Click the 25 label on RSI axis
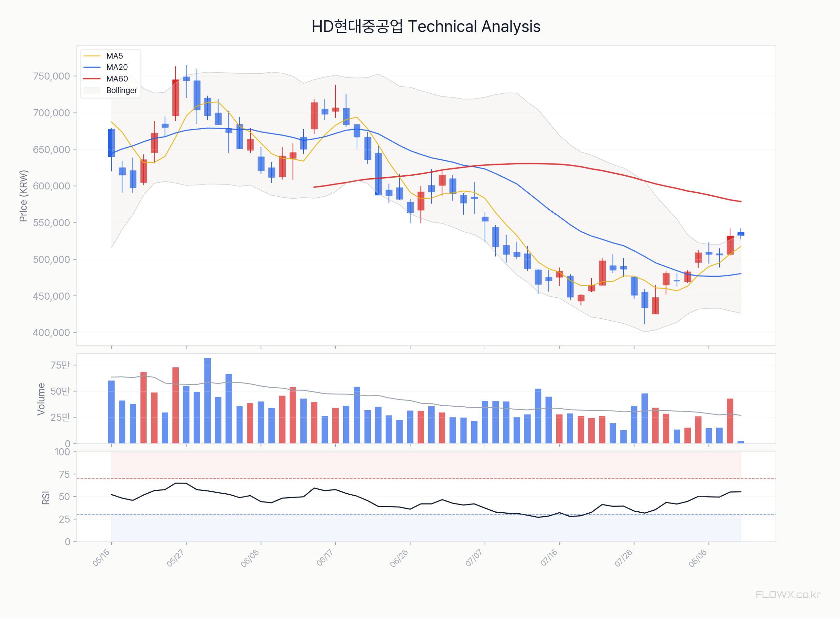840x619 pixels. pyautogui.click(x=65, y=519)
